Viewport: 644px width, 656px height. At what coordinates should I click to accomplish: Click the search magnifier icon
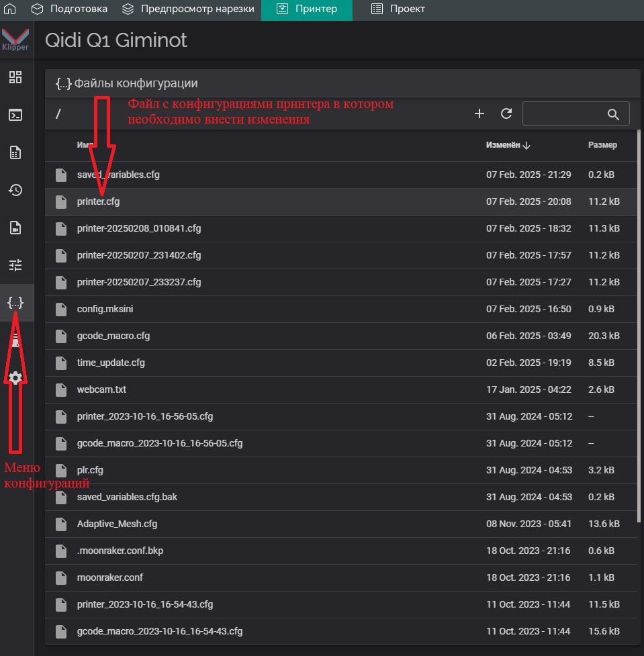coord(613,113)
